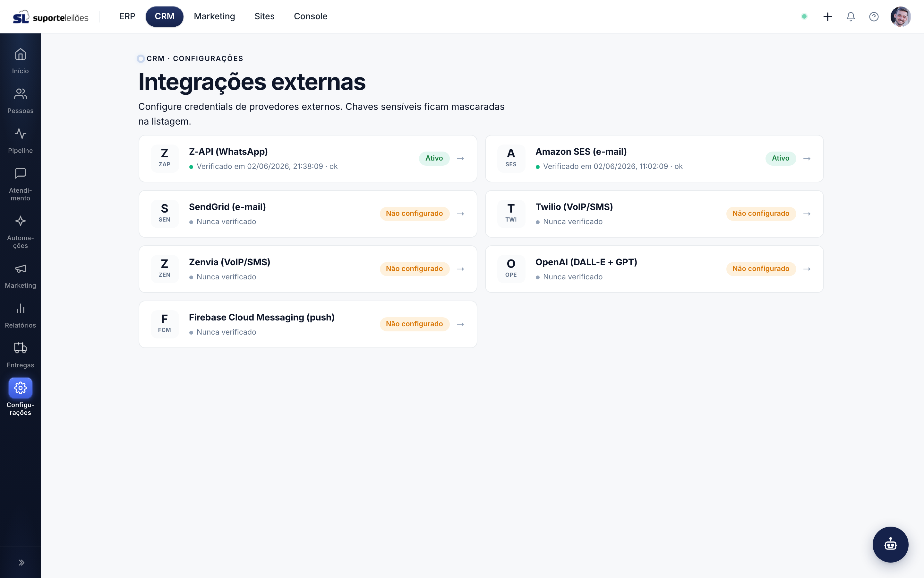This screenshot has height=578, width=924.
Task: Click the Amazon SES Ativo badge
Action: (781, 158)
